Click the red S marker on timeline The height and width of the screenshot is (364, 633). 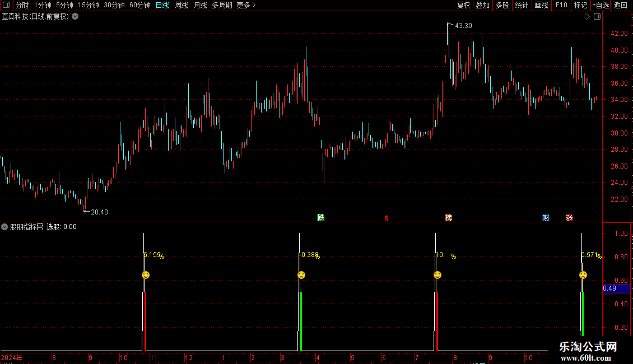point(387,218)
